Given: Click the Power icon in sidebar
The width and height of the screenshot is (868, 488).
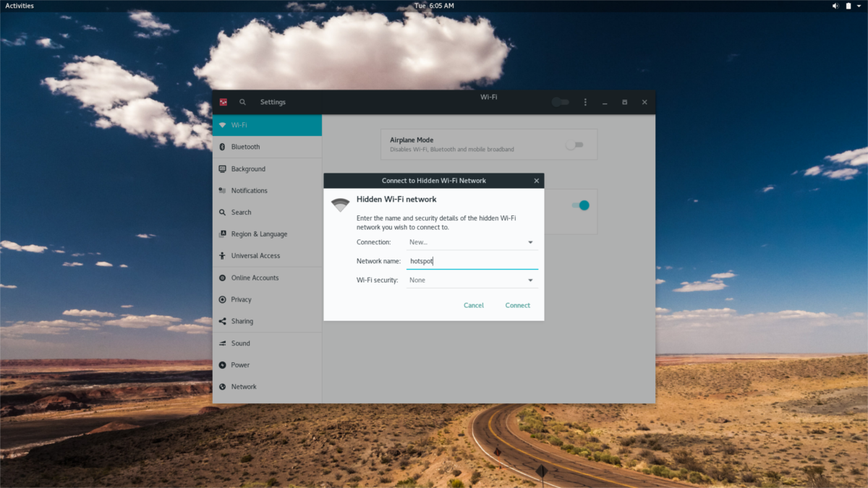Looking at the screenshot, I should tap(222, 364).
